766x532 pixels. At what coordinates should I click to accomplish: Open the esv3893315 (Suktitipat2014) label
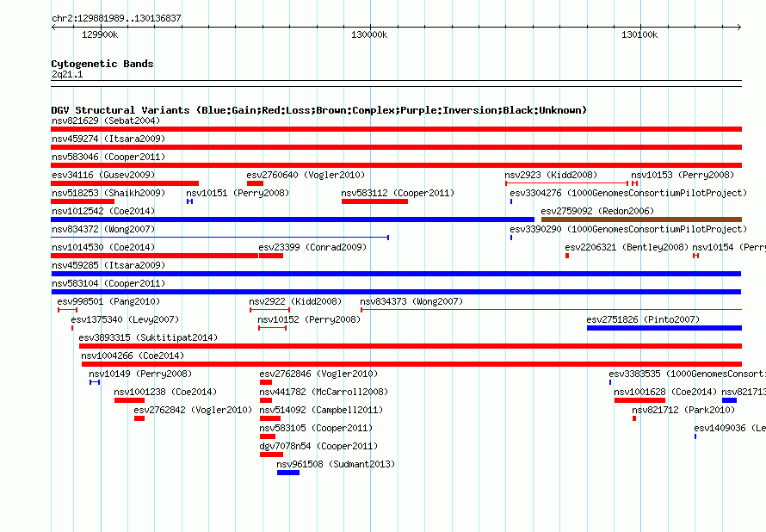point(148,337)
